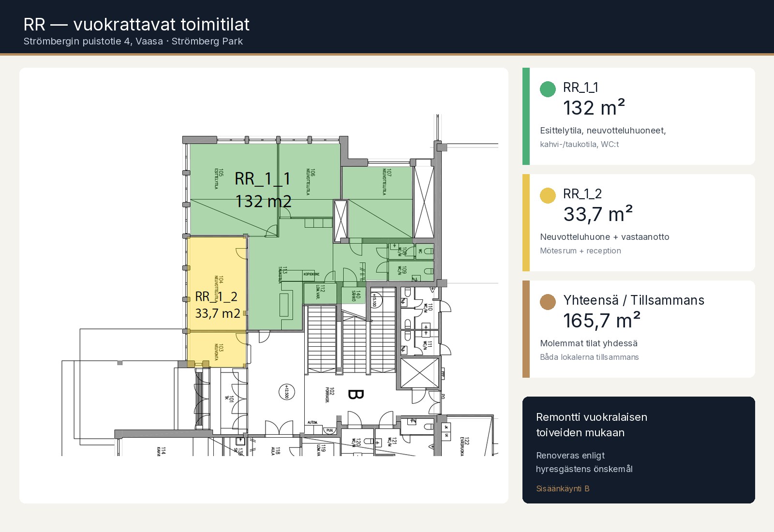This screenshot has height=532, width=774.
Task: Click room 104 label in yellow area
Action: (219, 289)
